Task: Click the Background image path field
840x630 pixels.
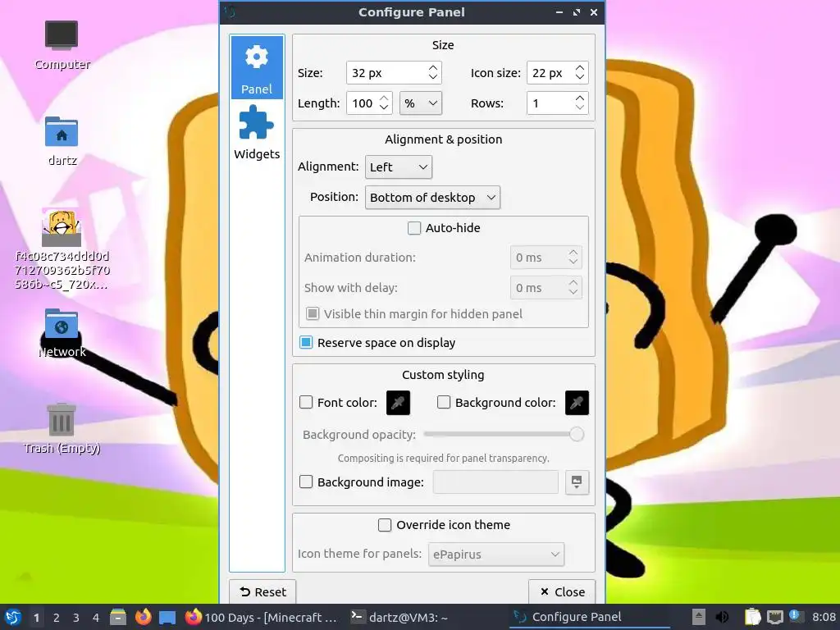Action: (x=495, y=482)
